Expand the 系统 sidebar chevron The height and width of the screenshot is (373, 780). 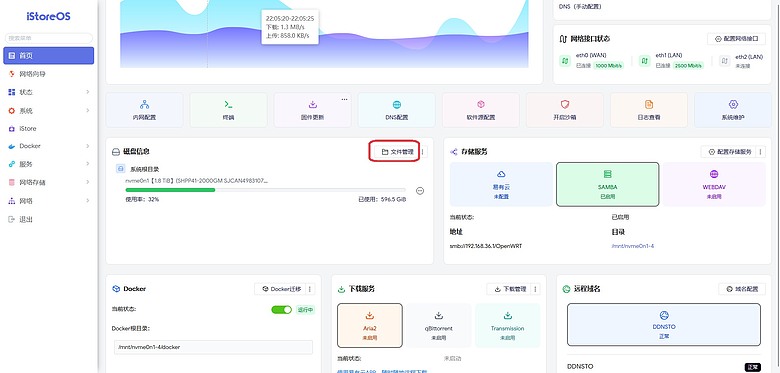88,110
